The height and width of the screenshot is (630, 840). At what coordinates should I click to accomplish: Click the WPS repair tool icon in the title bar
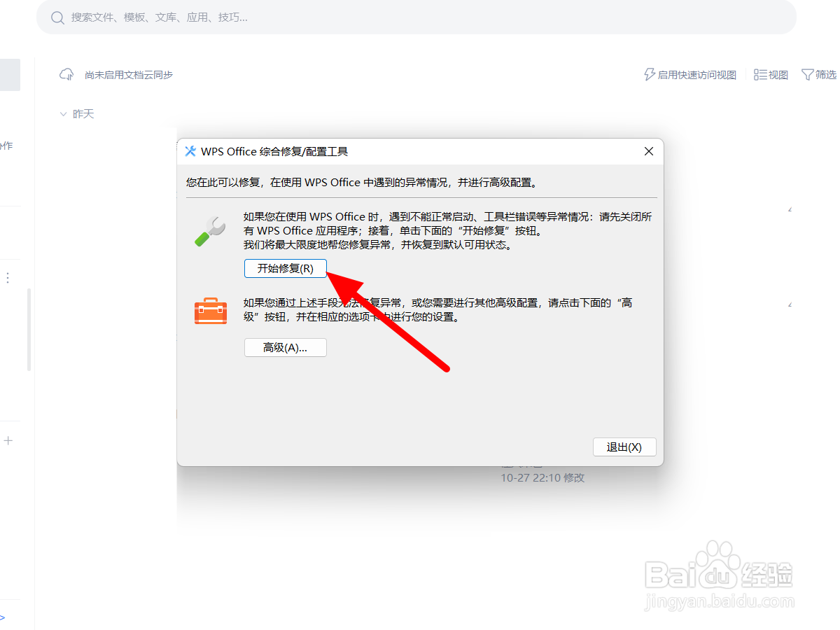tap(189, 150)
